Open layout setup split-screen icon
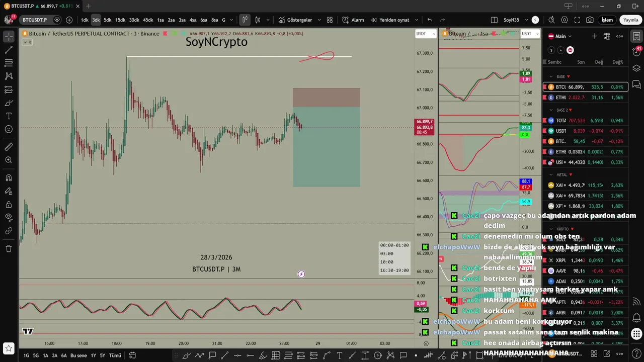 point(494,20)
